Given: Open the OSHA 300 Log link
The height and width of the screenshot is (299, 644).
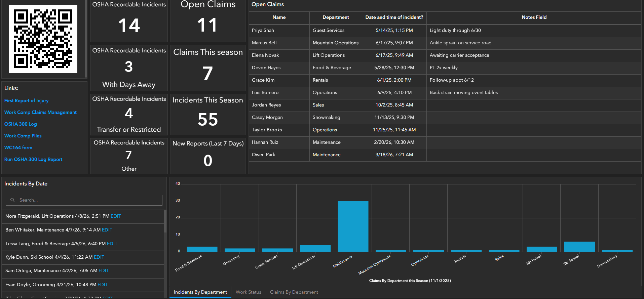Looking at the screenshot, I should point(21,124).
